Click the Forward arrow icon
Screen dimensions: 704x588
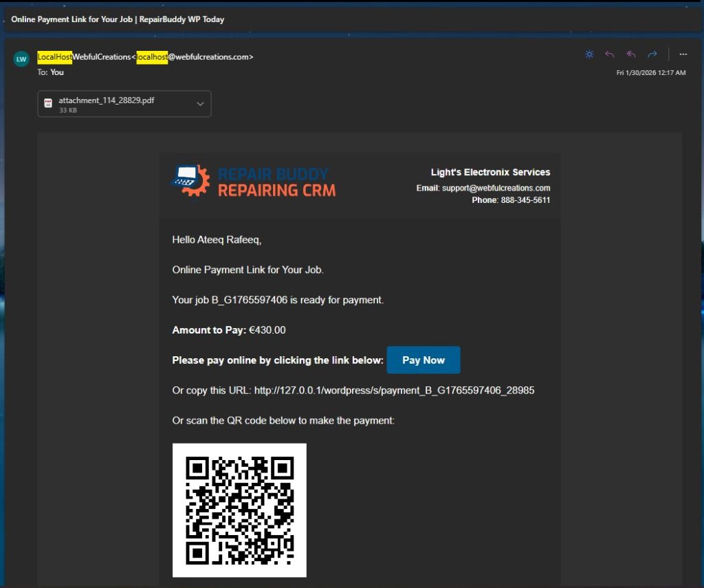652,54
